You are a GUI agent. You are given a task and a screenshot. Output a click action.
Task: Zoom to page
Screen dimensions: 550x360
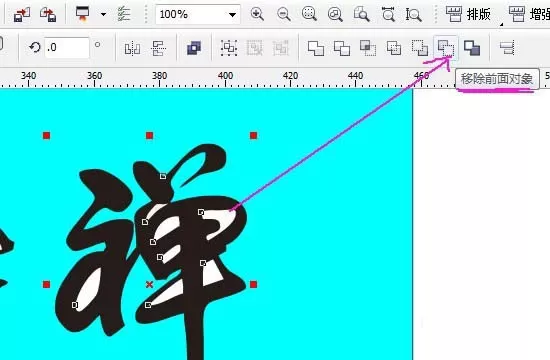[x=362, y=14]
